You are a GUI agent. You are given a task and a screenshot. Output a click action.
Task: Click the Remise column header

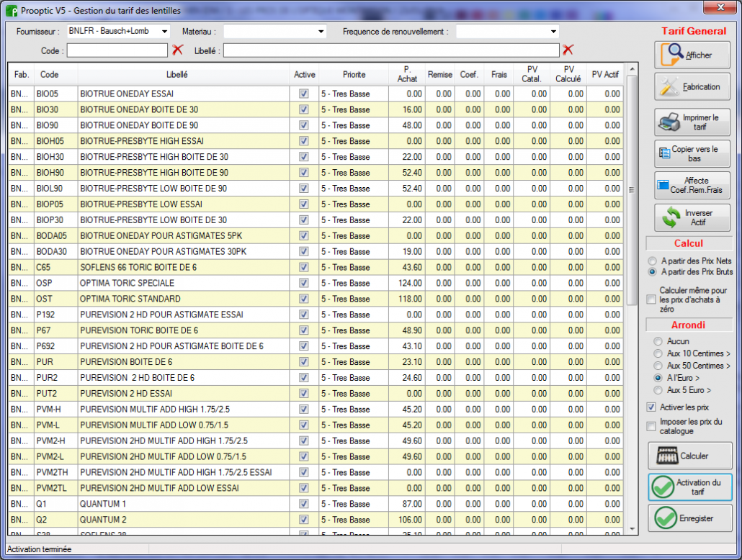click(x=439, y=74)
